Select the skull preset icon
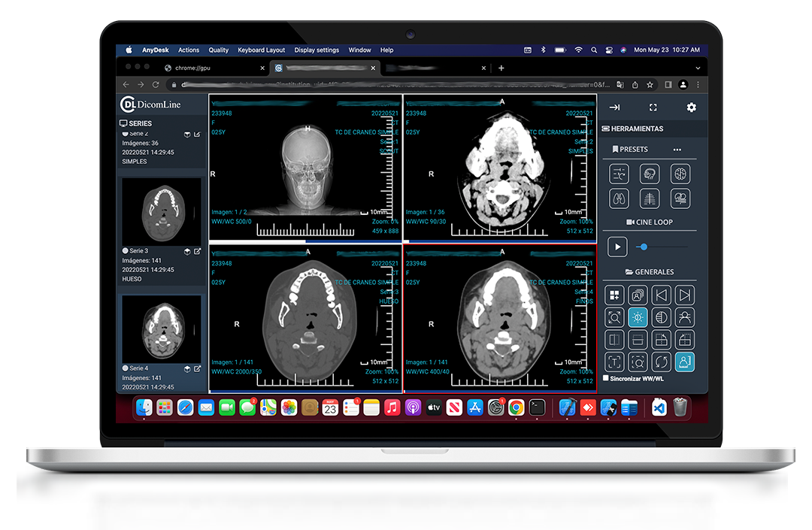 click(649, 174)
